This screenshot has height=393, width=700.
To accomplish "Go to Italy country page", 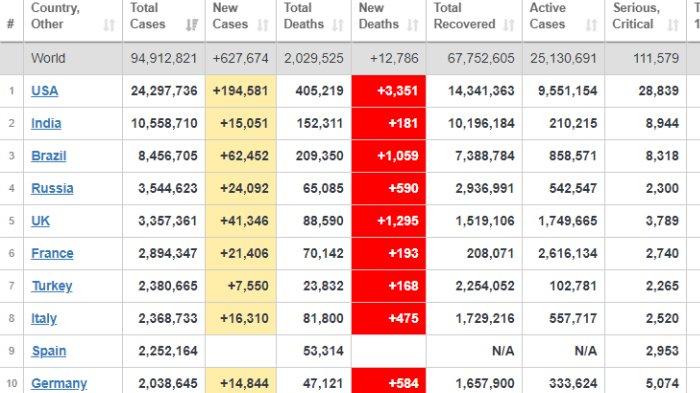I will point(44,319).
